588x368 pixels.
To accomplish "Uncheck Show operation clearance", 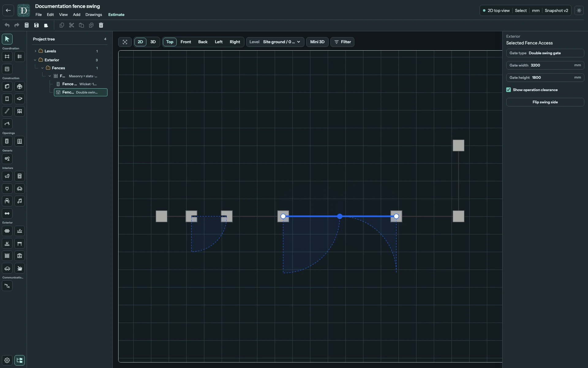I will tap(509, 90).
